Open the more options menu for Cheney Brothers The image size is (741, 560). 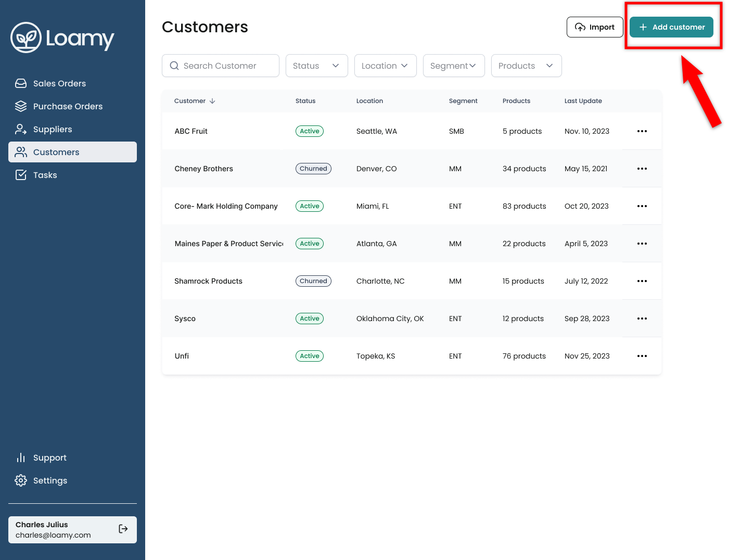click(642, 169)
